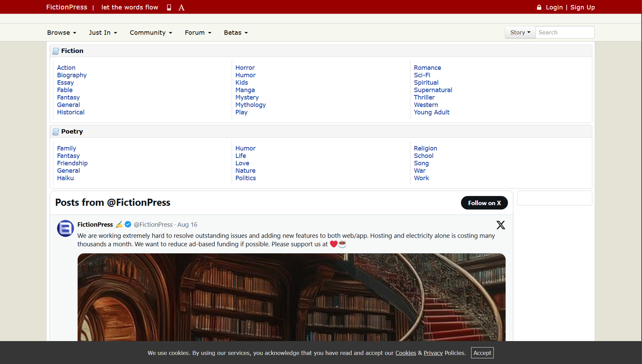The width and height of the screenshot is (642, 364).
Task: Open the font size 'A' icon
Action: point(181,7)
